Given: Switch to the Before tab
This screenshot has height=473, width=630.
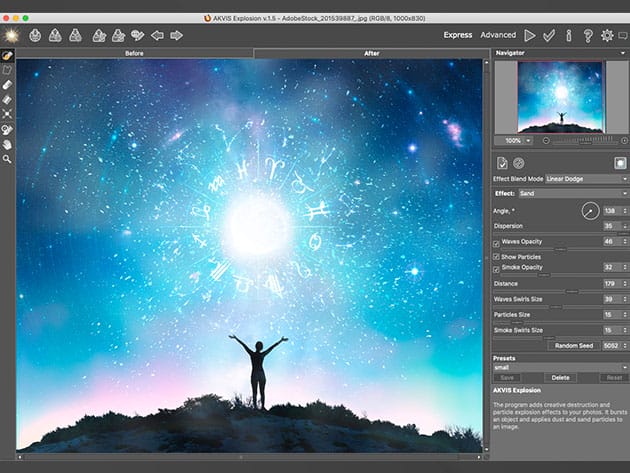Looking at the screenshot, I should point(135,52).
